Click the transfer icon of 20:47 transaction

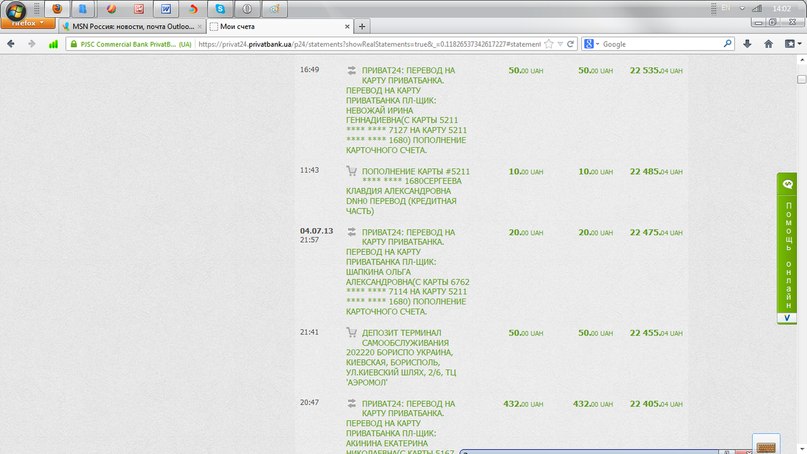click(x=352, y=404)
